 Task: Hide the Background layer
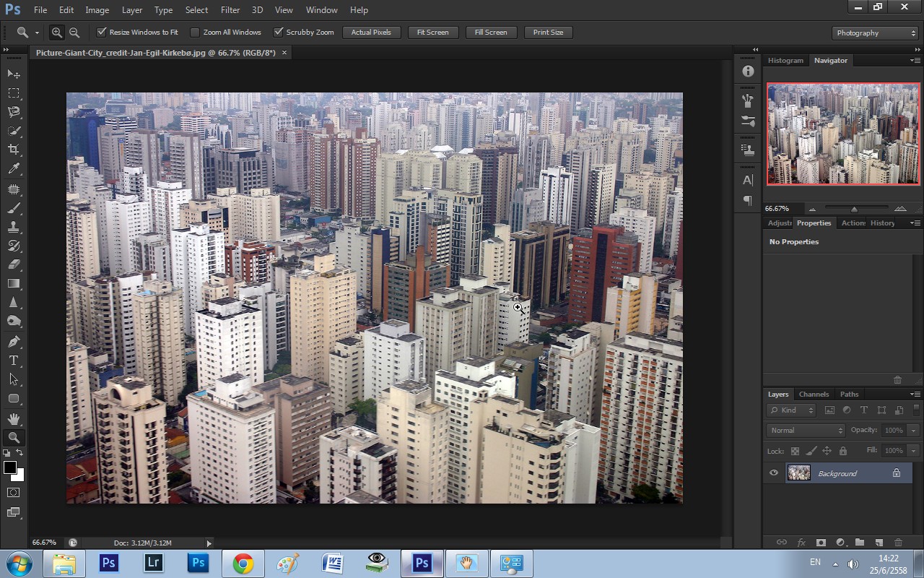pos(774,473)
